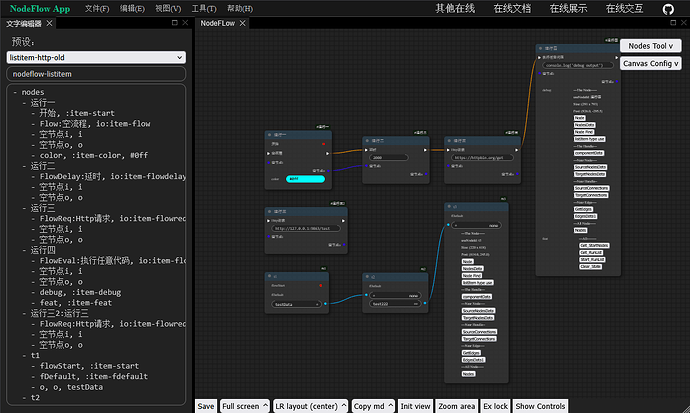Click Clear_State button in 运行四 node
Screen dimensions: 690x413
tap(591, 267)
